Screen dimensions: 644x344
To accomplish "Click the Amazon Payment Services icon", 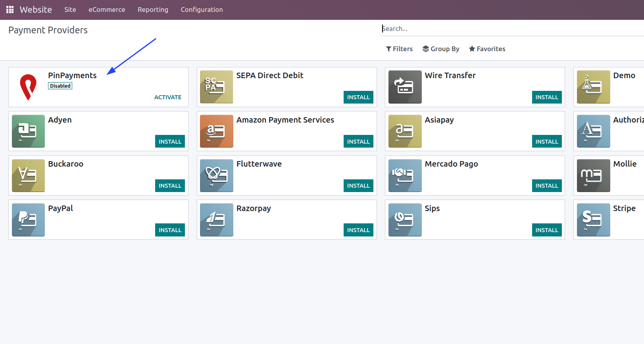I will [x=216, y=131].
